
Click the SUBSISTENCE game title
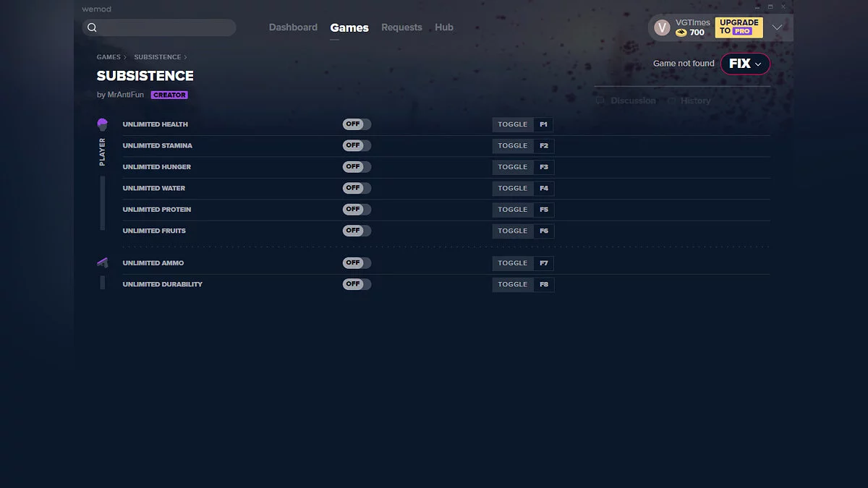[x=145, y=76]
